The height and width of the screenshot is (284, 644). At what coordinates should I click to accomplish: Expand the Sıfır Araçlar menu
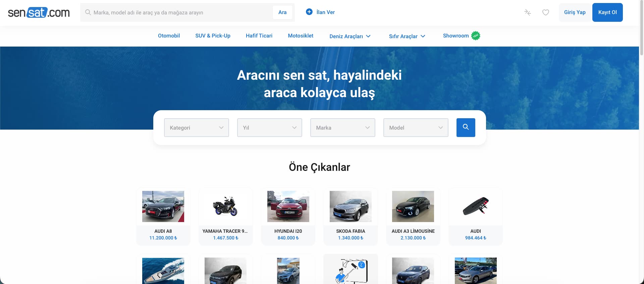point(407,36)
